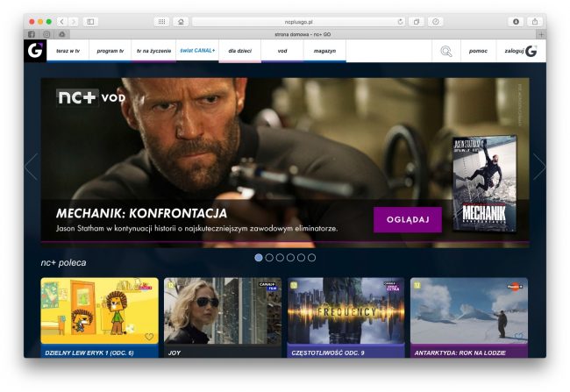This screenshot has height=392, width=570.
Task: Open the Antarktyda snow thumbnail
Action: click(469, 311)
